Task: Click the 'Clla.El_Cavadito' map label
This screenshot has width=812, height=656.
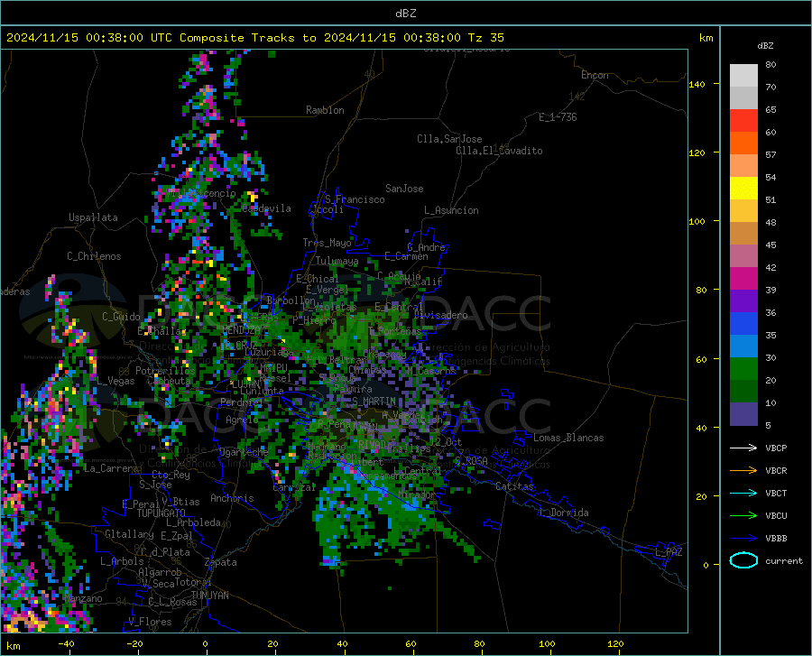Action: pos(499,151)
